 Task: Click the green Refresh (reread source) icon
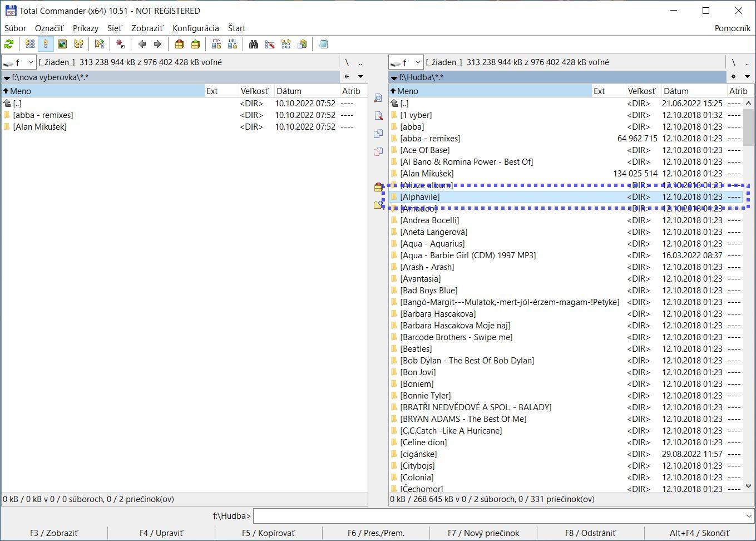point(9,44)
